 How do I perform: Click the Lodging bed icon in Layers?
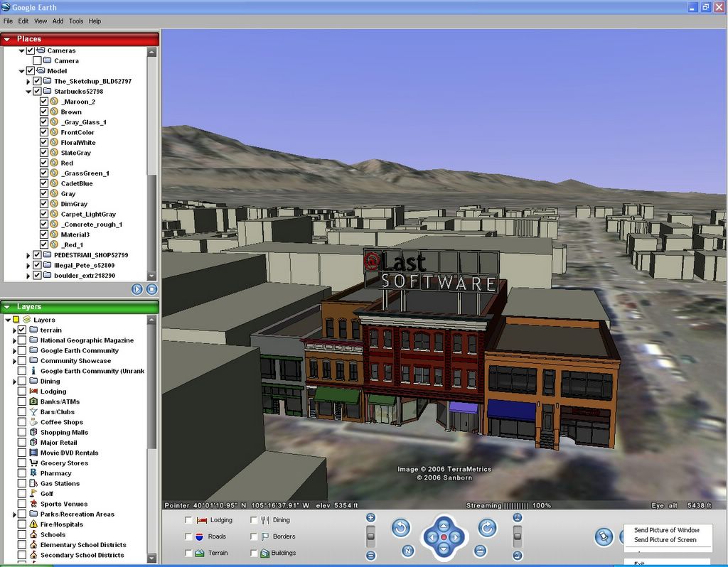pos(33,391)
